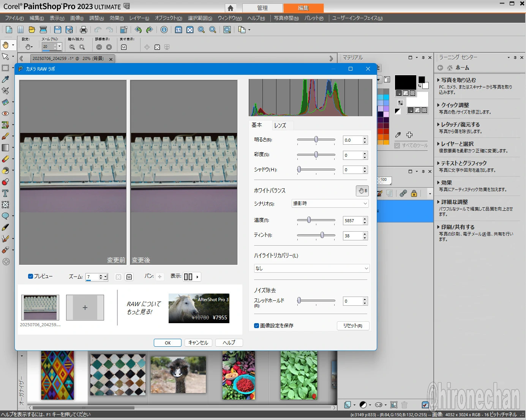The width and height of the screenshot is (526, 420).
Task: Click the scanner import icon in toolbar
Action: tap(43, 30)
